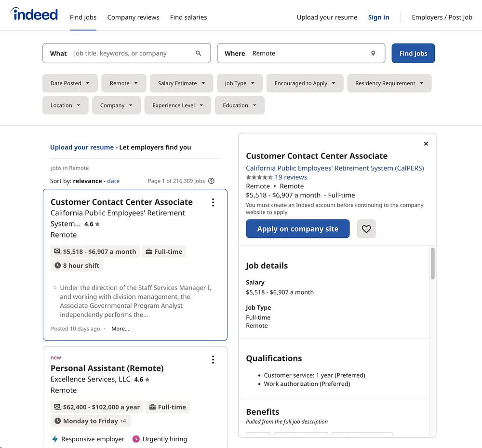482x448 pixels.
Task: Click the help icon beside job count
Action: tap(211, 181)
